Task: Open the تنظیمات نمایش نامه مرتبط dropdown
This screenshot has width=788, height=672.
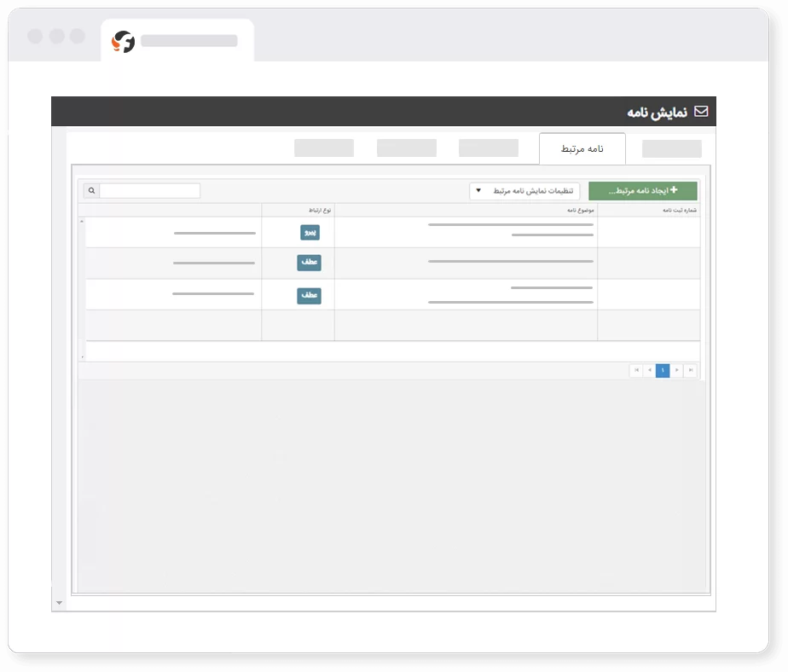Action: coord(524,191)
